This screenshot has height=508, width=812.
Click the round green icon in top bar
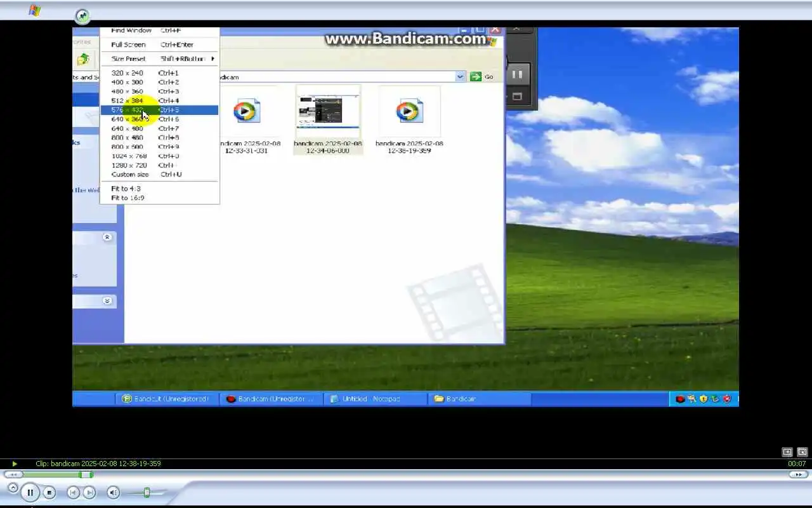82,17
